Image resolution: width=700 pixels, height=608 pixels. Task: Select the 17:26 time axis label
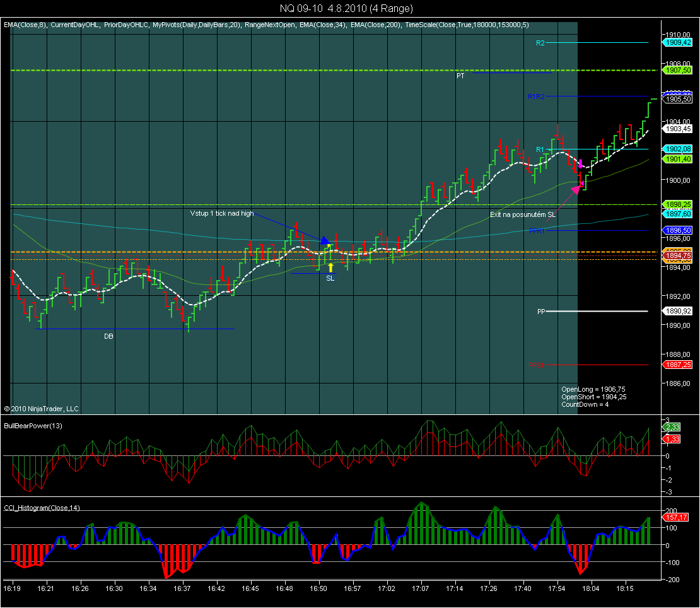(x=488, y=588)
